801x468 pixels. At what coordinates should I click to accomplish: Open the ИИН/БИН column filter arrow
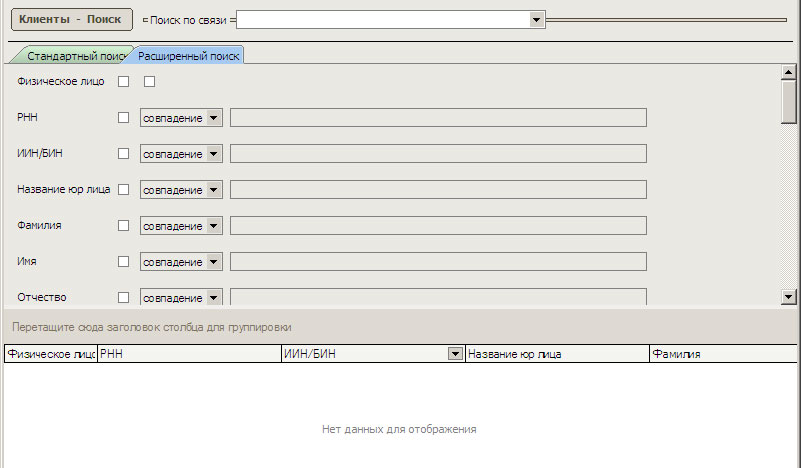tap(456, 354)
